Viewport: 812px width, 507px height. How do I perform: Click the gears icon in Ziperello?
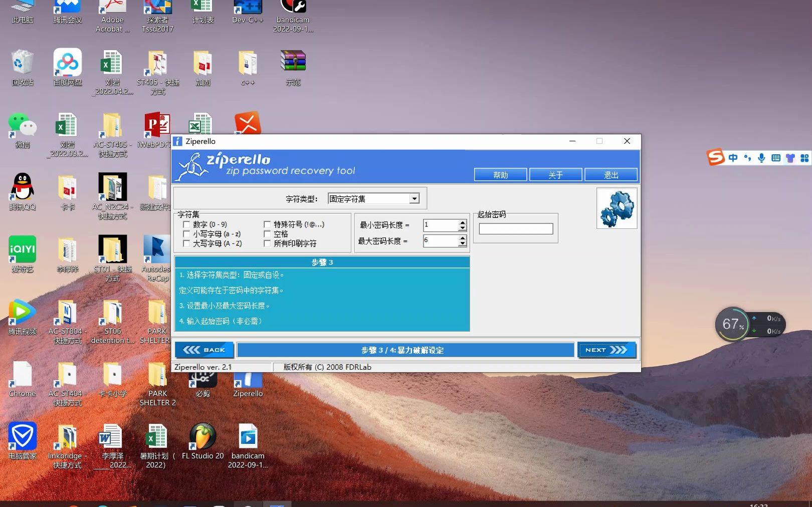point(617,208)
